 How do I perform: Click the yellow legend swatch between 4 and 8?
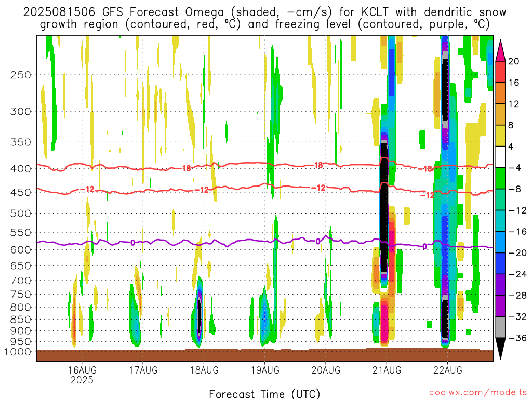point(500,136)
